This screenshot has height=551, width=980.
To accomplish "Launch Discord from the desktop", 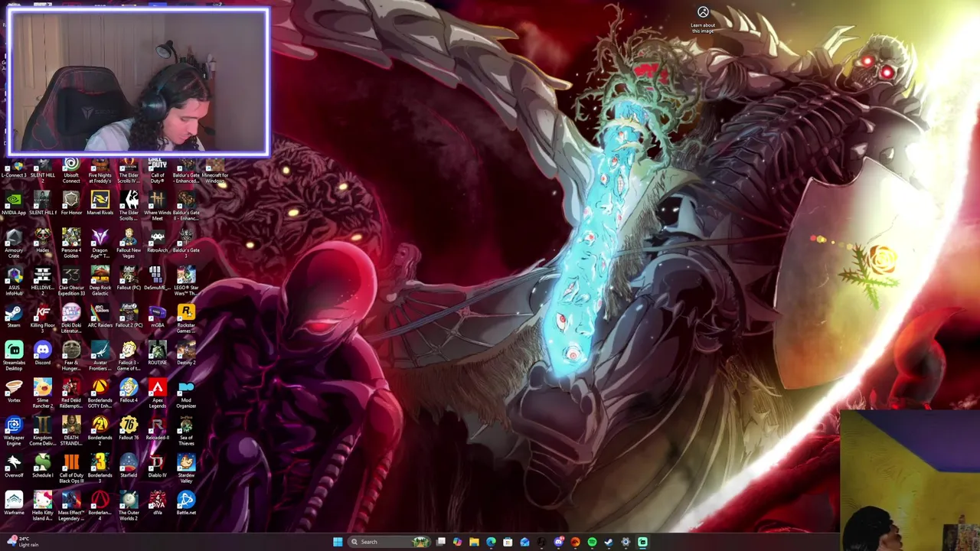I will click(x=42, y=354).
